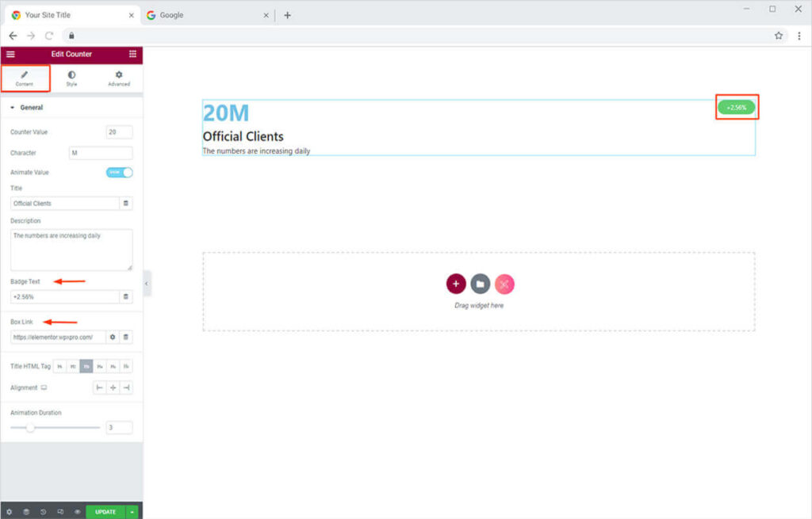Viewport: 812px width, 519px height.
Task: Open save options arrow next to Update
Action: [x=132, y=512]
